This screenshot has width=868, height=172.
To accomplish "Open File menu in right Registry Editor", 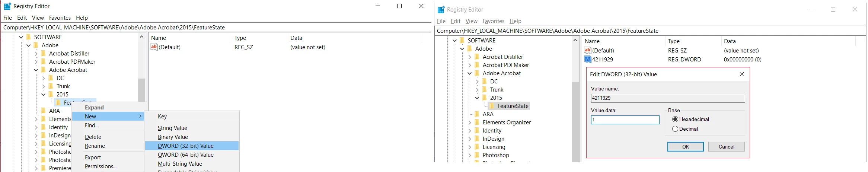I will click(441, 21).
